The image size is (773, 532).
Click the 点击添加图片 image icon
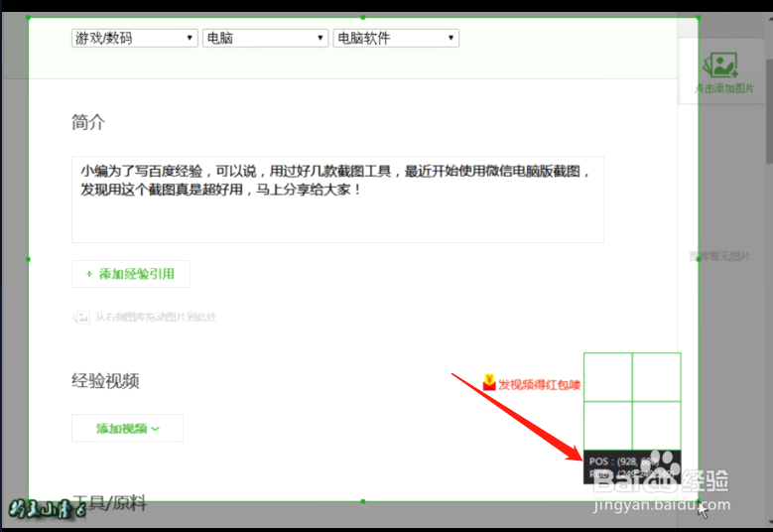coord(720,66)
